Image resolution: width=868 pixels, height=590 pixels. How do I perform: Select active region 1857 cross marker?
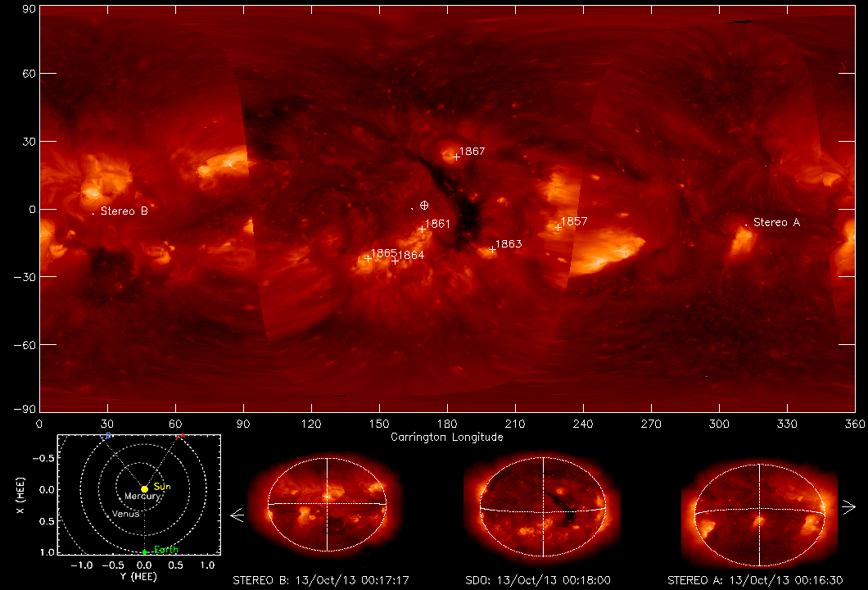(558, 227)
